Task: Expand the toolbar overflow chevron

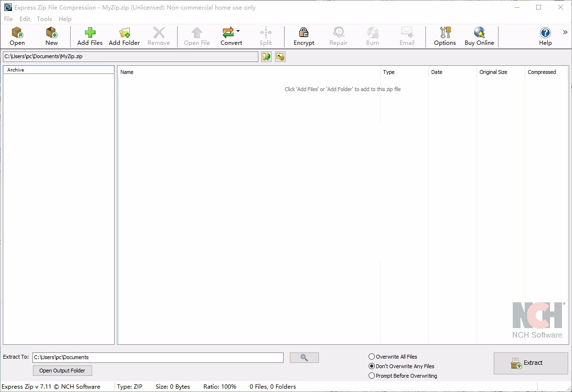Action: coord(565,31)
